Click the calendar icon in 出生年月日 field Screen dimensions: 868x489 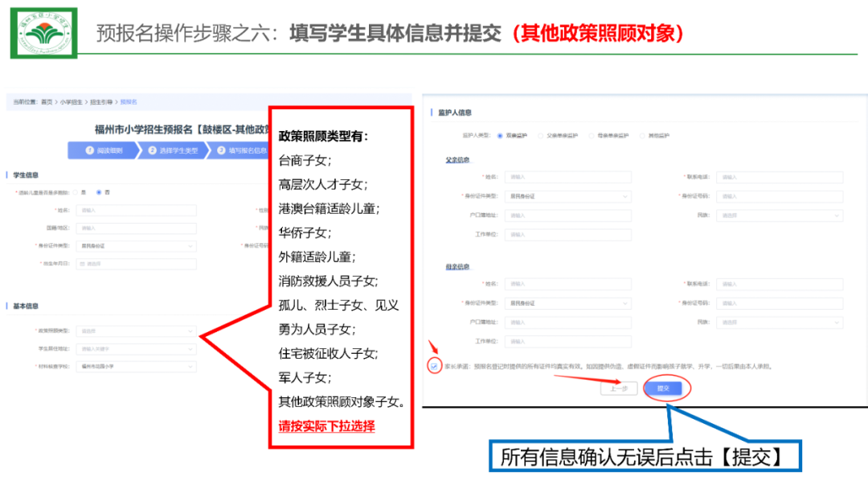pyautogui.click(x=81, y=264)
